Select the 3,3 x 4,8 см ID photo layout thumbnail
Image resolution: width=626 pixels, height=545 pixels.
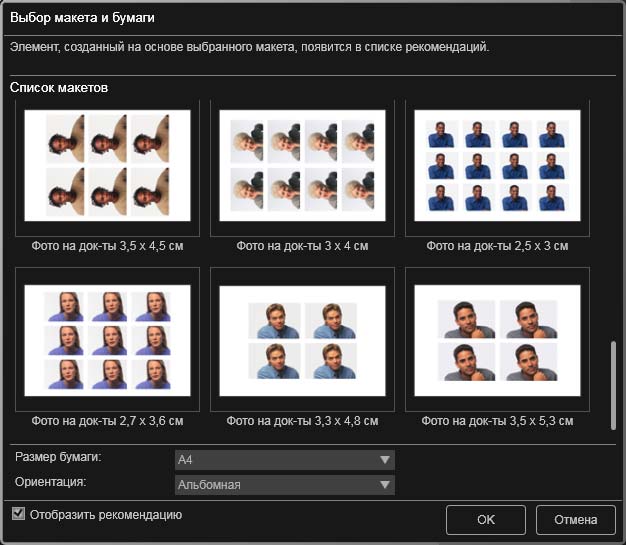[302, 341]
